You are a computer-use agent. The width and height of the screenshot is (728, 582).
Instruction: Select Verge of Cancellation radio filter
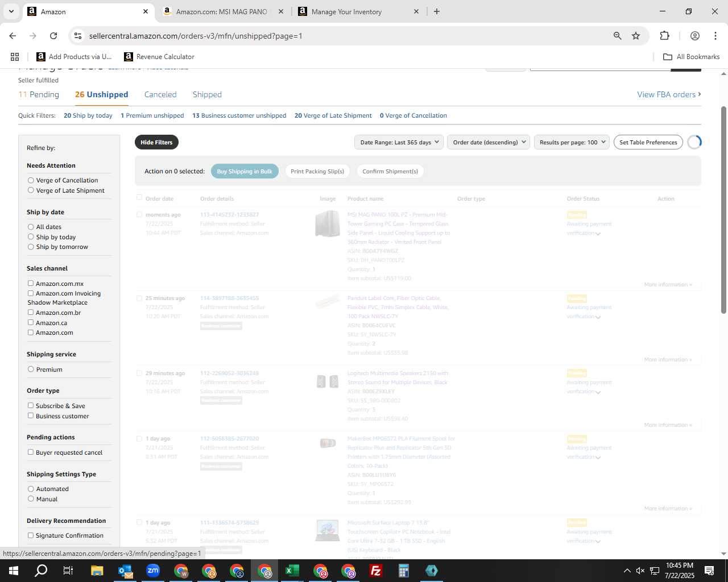31,180
